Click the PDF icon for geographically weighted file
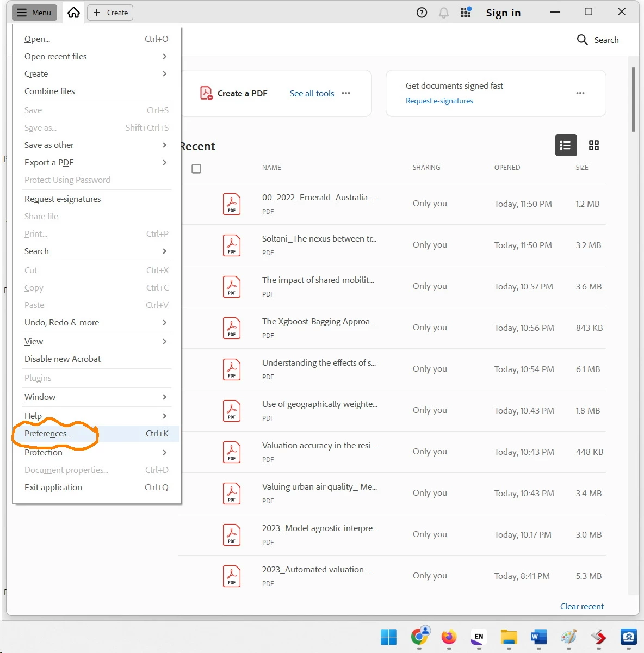 pos(232,411)
